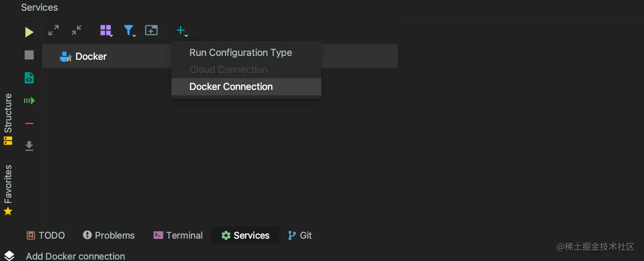Click the Collapse All arrows icon
The height and width of the screenshot is (261, 644).
click(76, 31)
